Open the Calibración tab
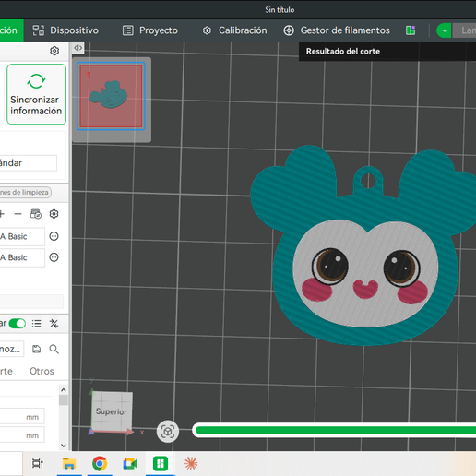Viewport: 476px width, 476px height. click(234, 30)
